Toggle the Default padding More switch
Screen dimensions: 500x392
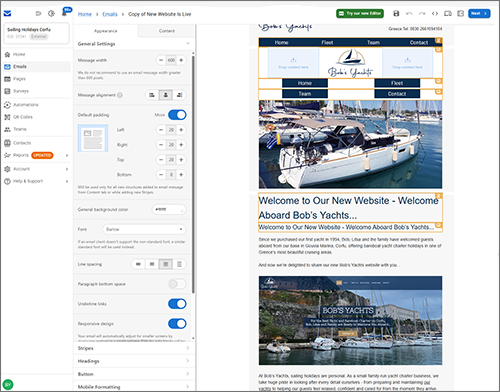point(177,115)
